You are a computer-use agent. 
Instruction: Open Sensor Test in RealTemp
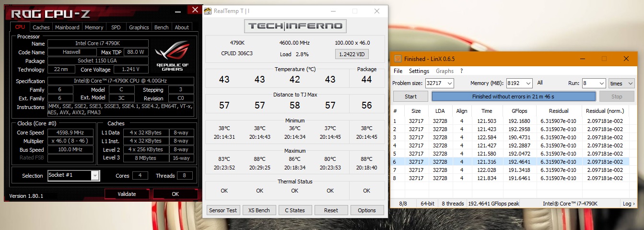click(x=223, y=210)
